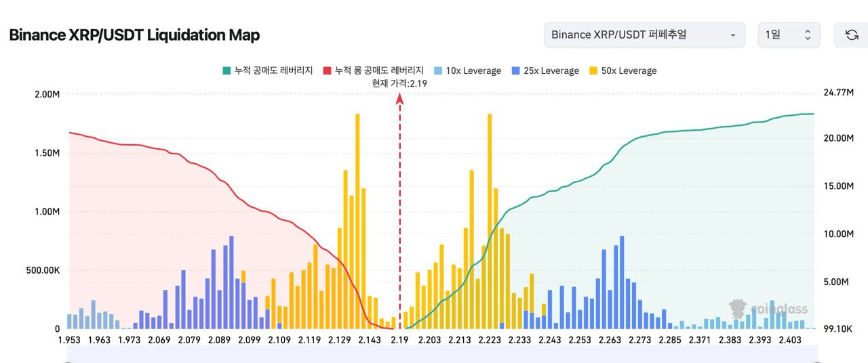Click the 1.00M left axis label
The height and width of the screenshot is (363, 868).
tap(47, 211)
